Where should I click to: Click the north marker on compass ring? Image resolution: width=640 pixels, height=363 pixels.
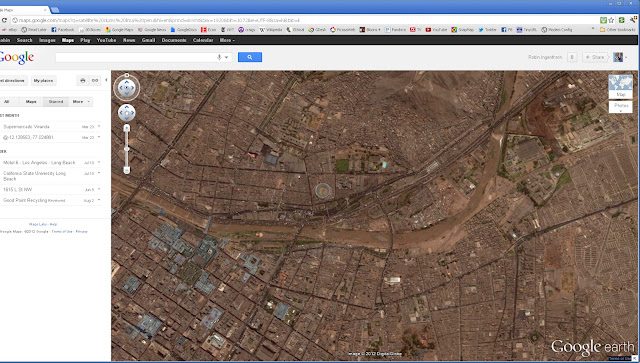(127, 75)
